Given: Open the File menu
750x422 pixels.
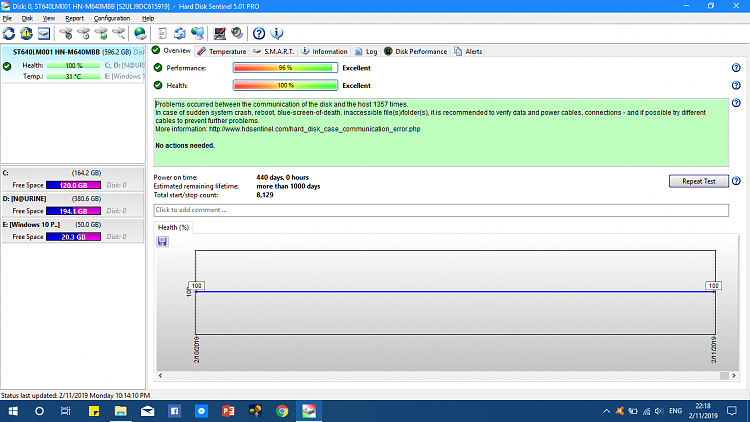Looking at the screenshot, I should pos(7,18).
